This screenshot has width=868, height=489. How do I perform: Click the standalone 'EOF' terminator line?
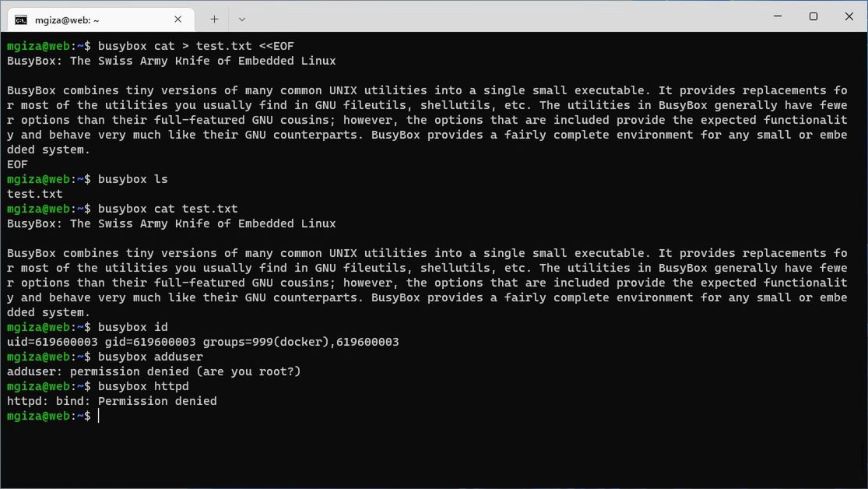17,164
